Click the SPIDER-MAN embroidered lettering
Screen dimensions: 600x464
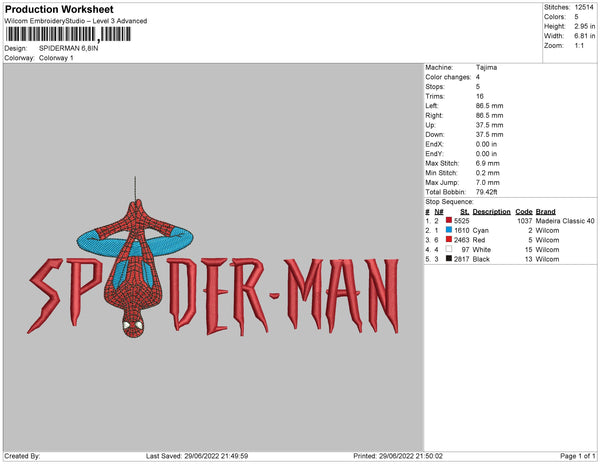click(x=213, y=296)
